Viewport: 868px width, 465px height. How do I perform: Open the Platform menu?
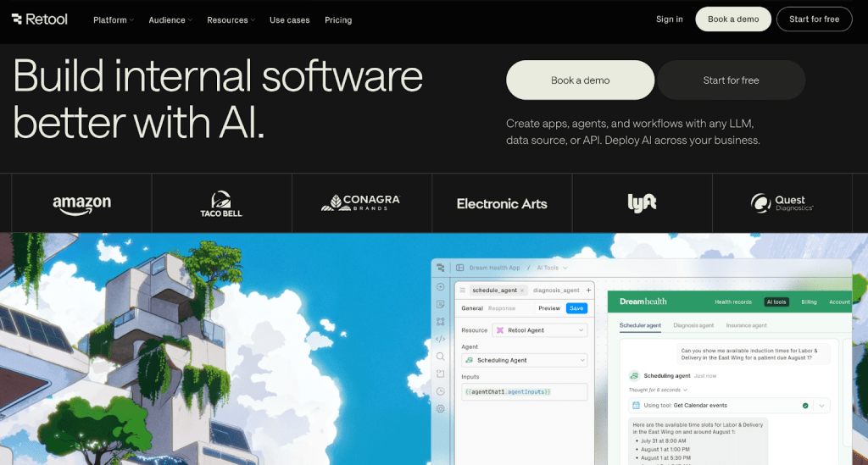point(113,20)
